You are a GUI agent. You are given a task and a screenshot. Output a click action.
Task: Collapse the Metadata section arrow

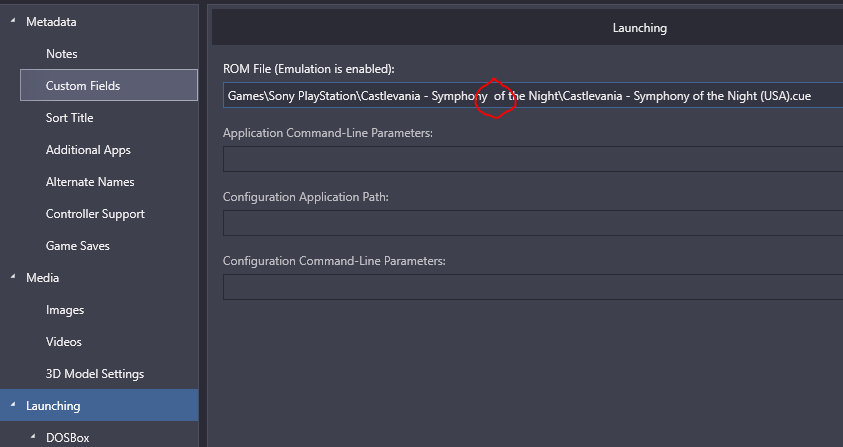click(x=13, y=20)
